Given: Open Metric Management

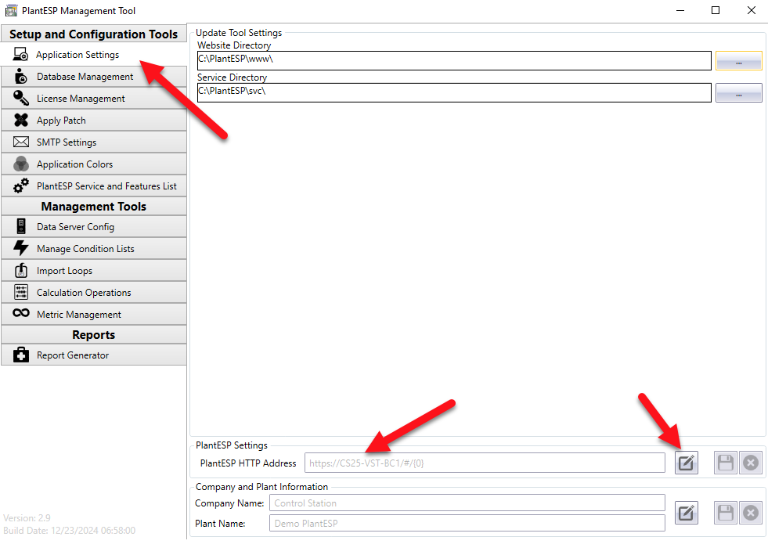Looking at the screenshot, I should (x=94, y=315).
